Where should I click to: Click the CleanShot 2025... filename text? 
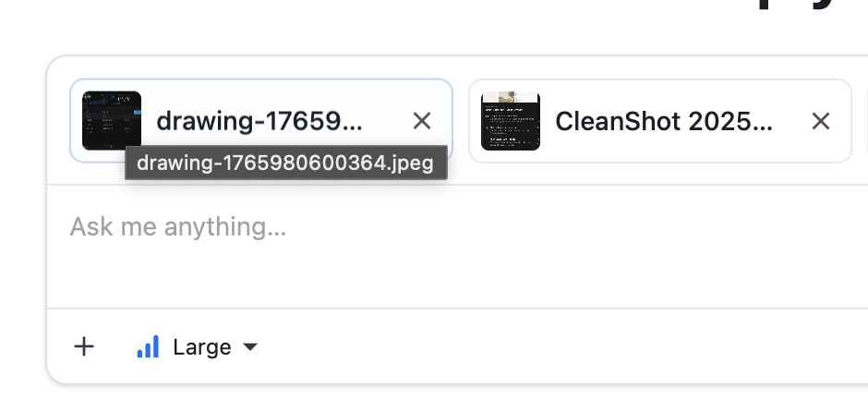[664, 121]
